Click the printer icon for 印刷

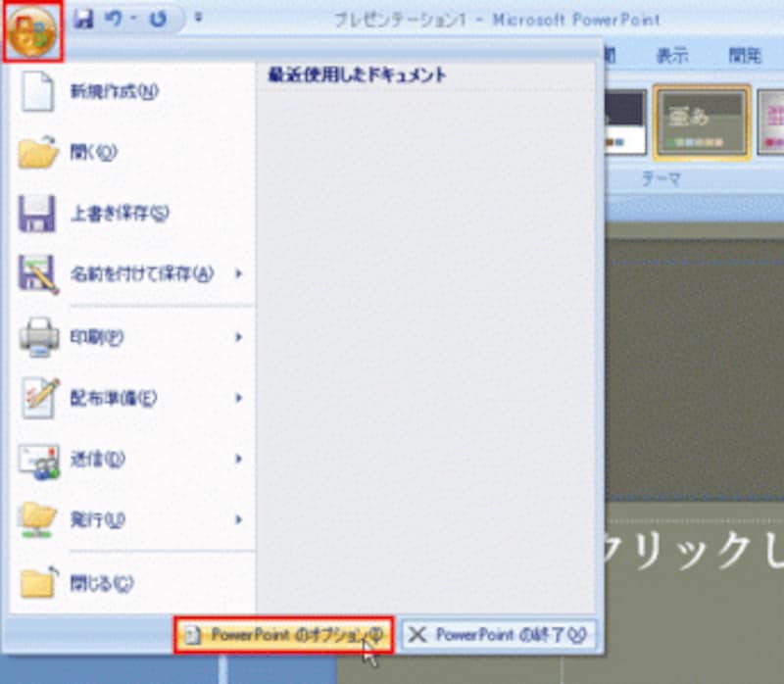tap(39, 337)
